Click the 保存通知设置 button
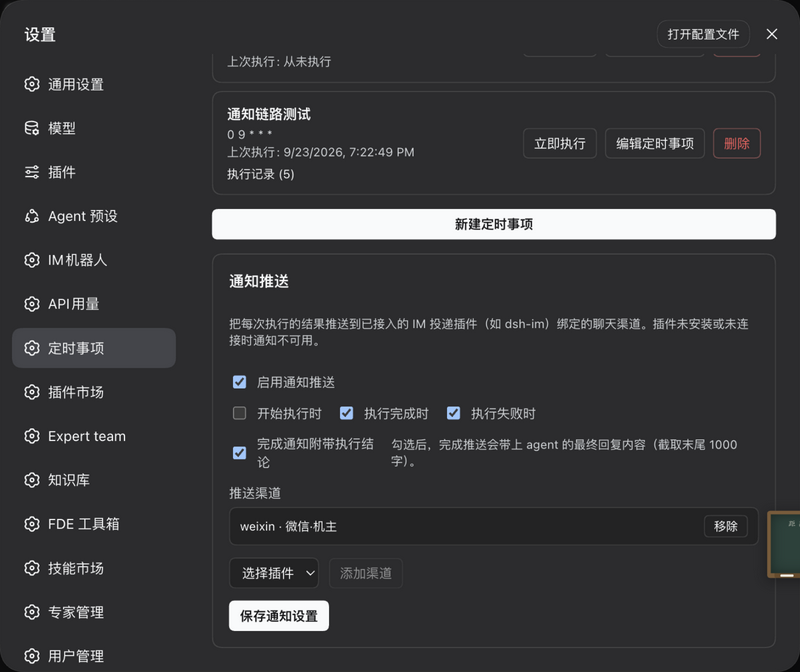Screen dimensions: 800x672 (279, 616)
